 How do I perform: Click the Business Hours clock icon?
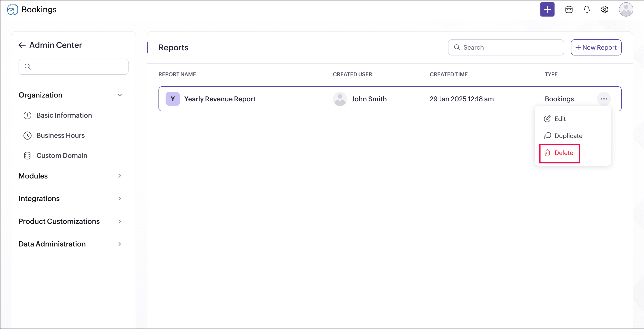[27, 136]
